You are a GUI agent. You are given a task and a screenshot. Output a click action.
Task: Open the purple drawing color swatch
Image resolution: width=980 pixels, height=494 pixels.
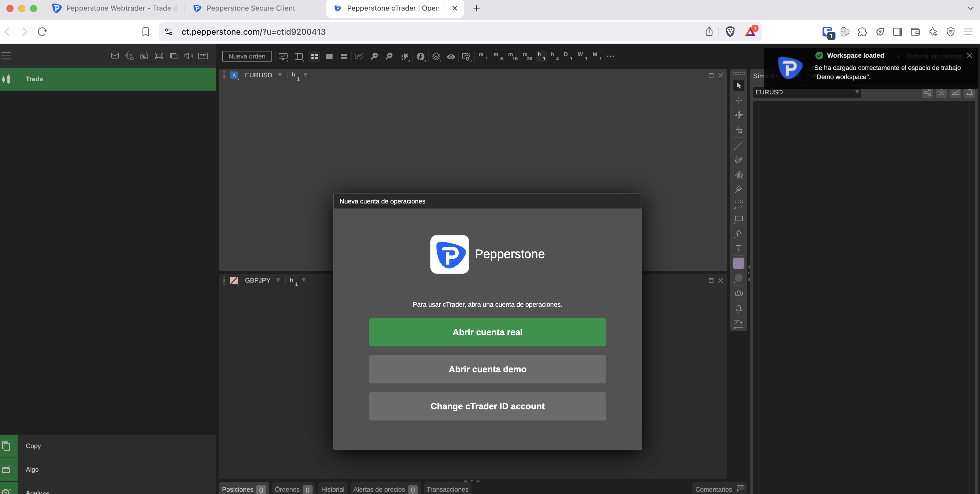click(x=739, y=263)
